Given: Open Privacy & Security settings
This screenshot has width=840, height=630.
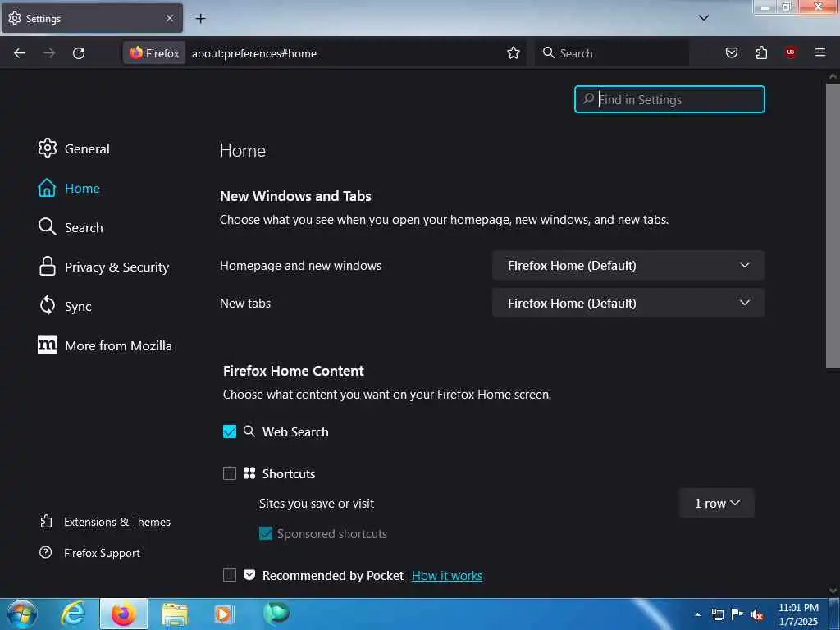Looking at the screenshot, I should pos(103,267).
